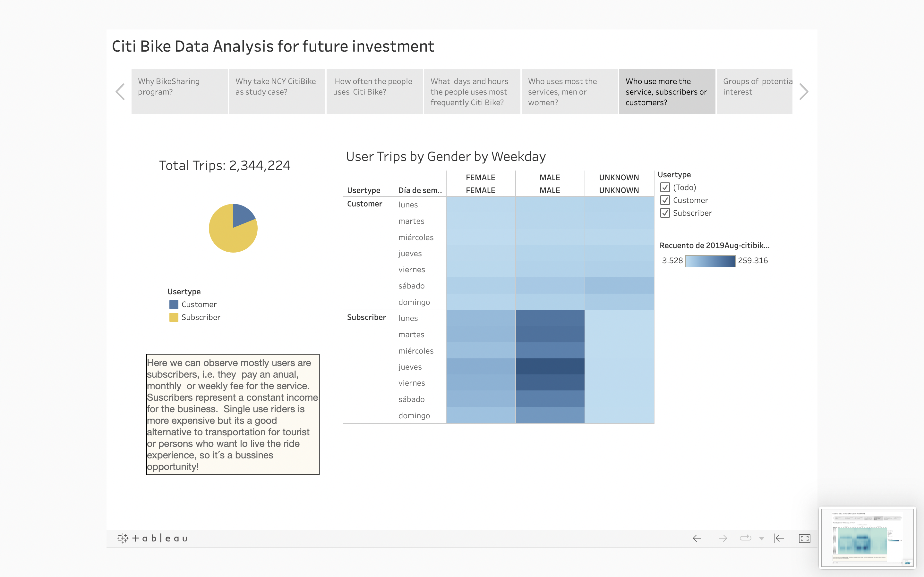The height and width of the screenshot is (577, 924).
Task: Click the undo arrow in the toolbar
Action: tap(697, 538)
